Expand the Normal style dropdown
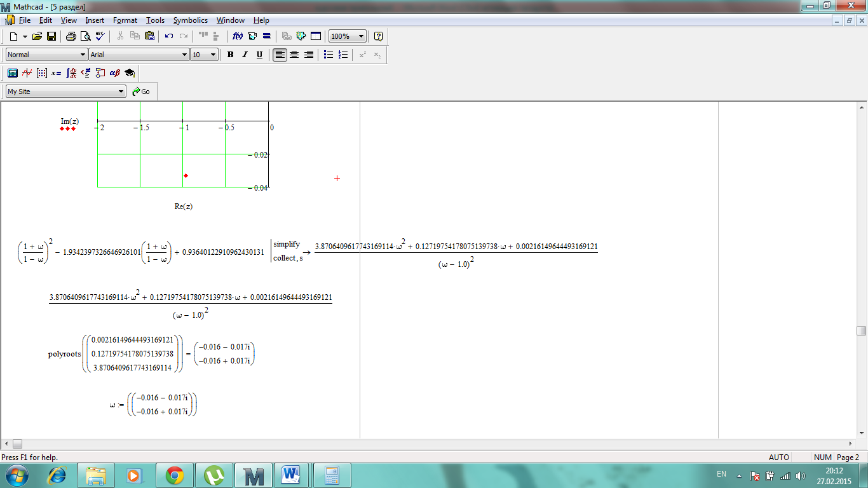The height and width of the screenshot is (488, 868). click(x=82, y=55)
